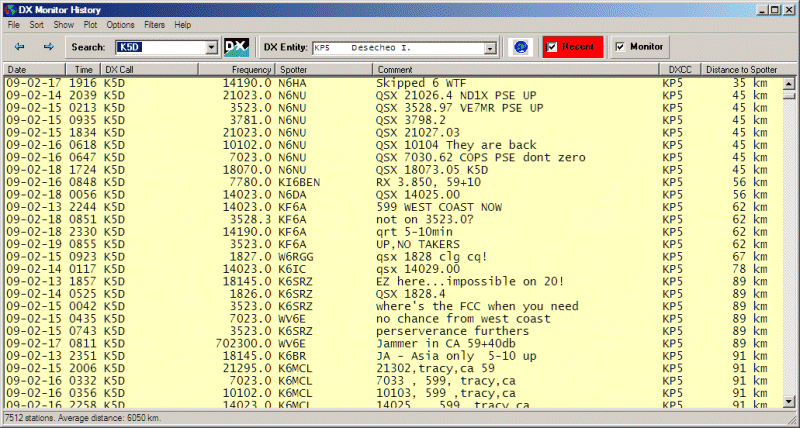This screenshot has height=428, width=800.
Task: Click the globe map icon
Action: pyautogui.click(x=520, y=47)
